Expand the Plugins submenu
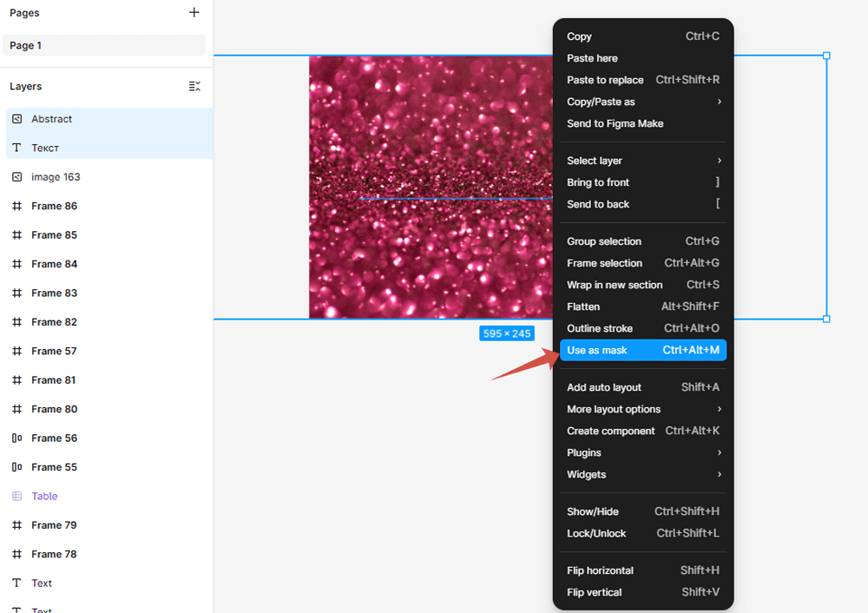Image resolution: width=868 pixels, height=613 pixels. [643, 453]
